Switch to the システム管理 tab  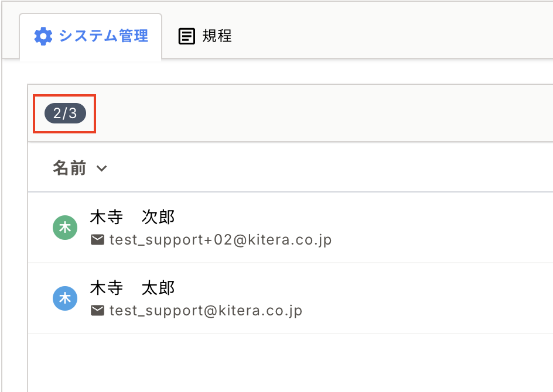coord(103,36)
